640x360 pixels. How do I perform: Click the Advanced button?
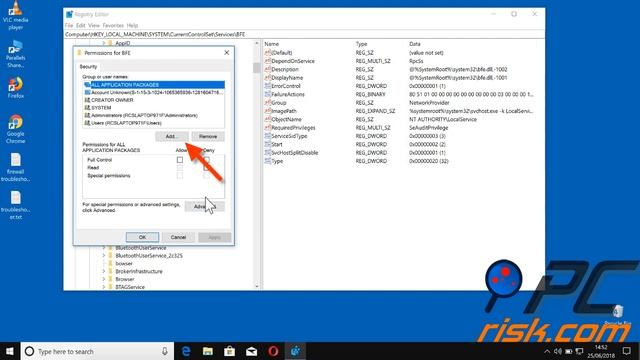(x=204, y=207)
